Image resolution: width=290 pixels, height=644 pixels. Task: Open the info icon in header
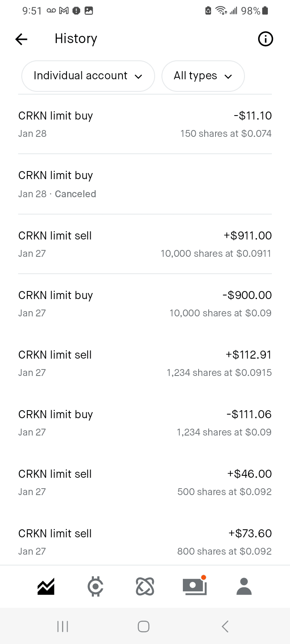tap(265, 39)
